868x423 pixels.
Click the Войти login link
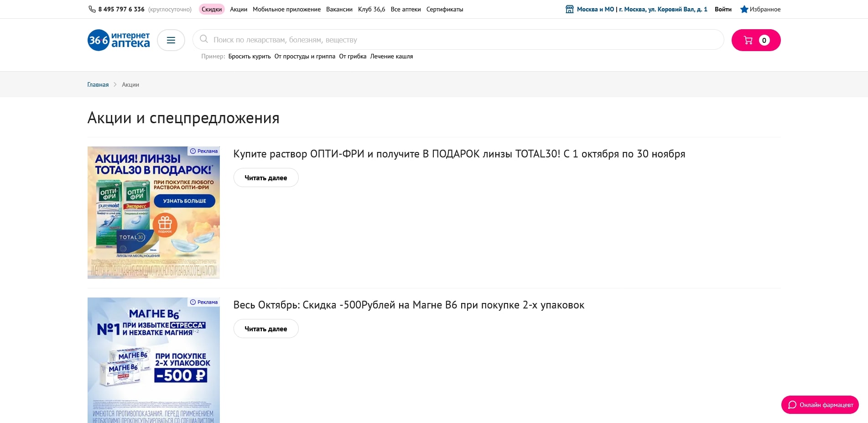pyautogui.click(x=723, y=9)
